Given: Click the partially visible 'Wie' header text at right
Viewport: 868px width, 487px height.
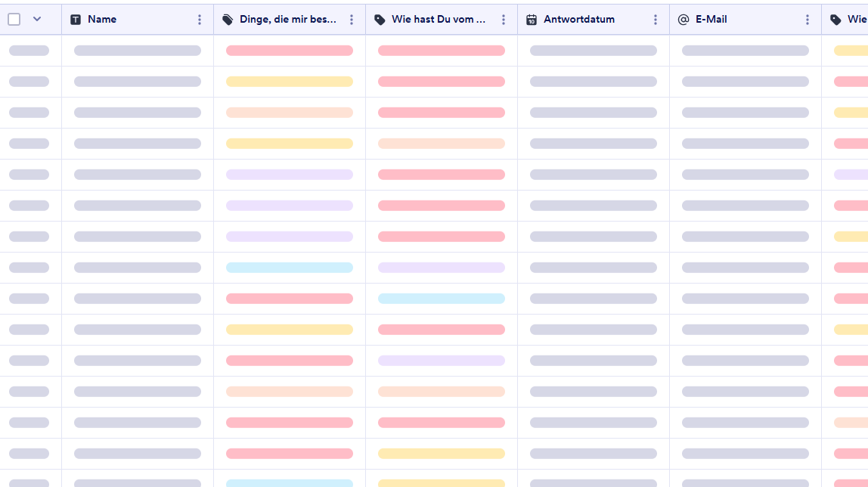Looking at the screenshot, I should pos(857,20).
